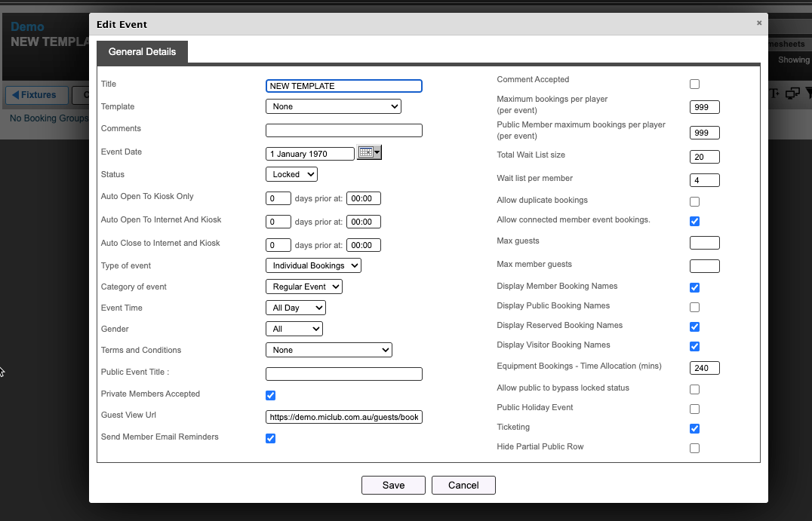The height and width of the screenshot is (521, 812).
Task: Click the Wait list per member field
Action: point(704,180)
